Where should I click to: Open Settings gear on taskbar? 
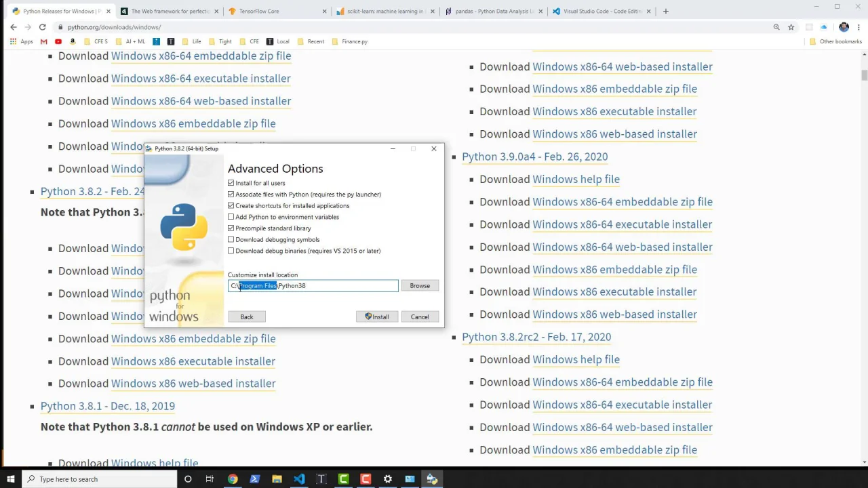tap(387, 479)
